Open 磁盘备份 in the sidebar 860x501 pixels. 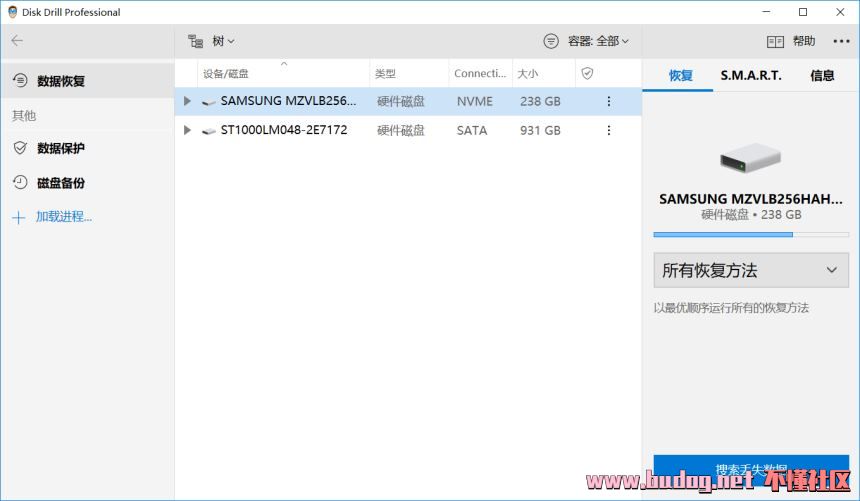[x=60, y=183]
